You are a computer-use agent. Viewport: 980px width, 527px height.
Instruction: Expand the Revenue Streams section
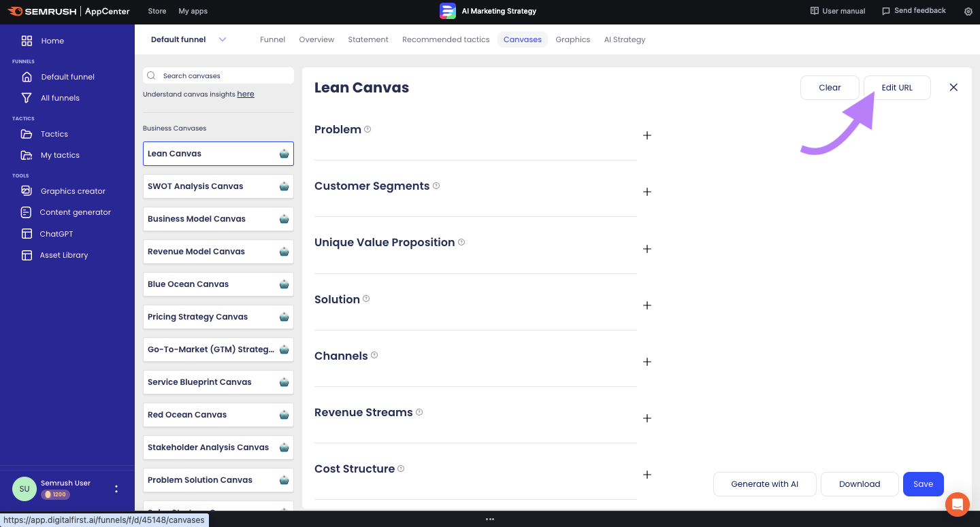pos(647,418)
